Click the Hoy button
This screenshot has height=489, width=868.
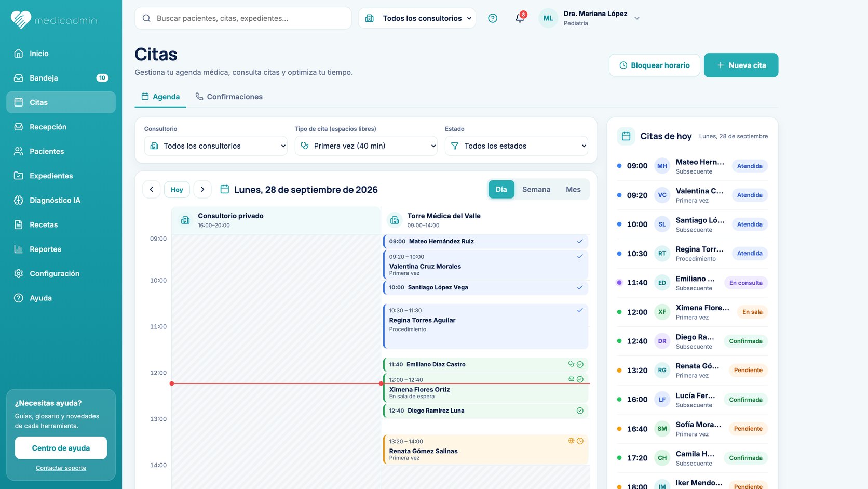point(177,190)
